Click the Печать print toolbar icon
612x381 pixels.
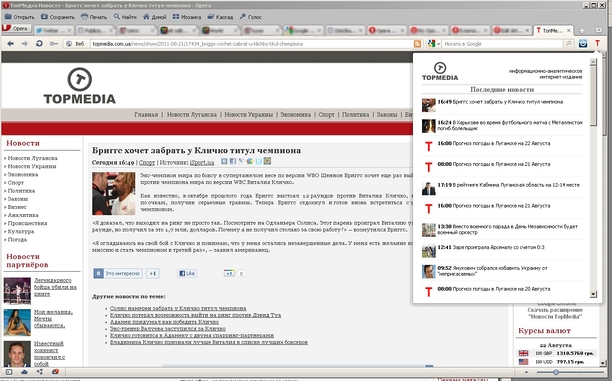pos(94,17)
